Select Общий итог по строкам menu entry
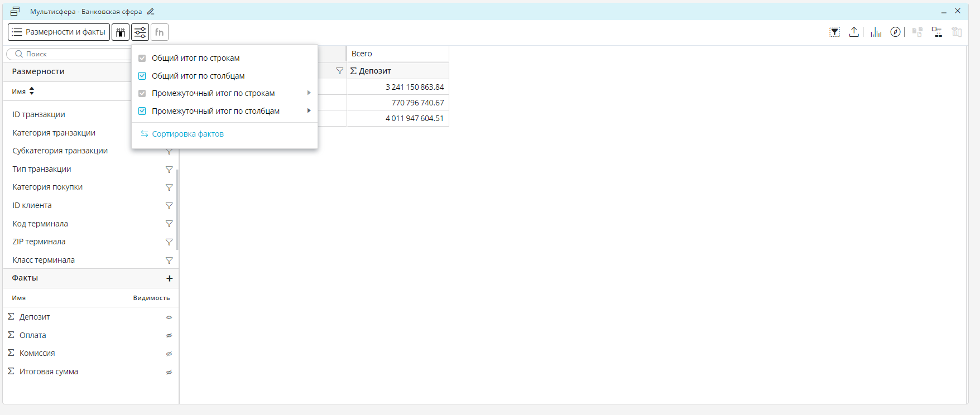This screenshot has height=415, width=980. point(195,58)
